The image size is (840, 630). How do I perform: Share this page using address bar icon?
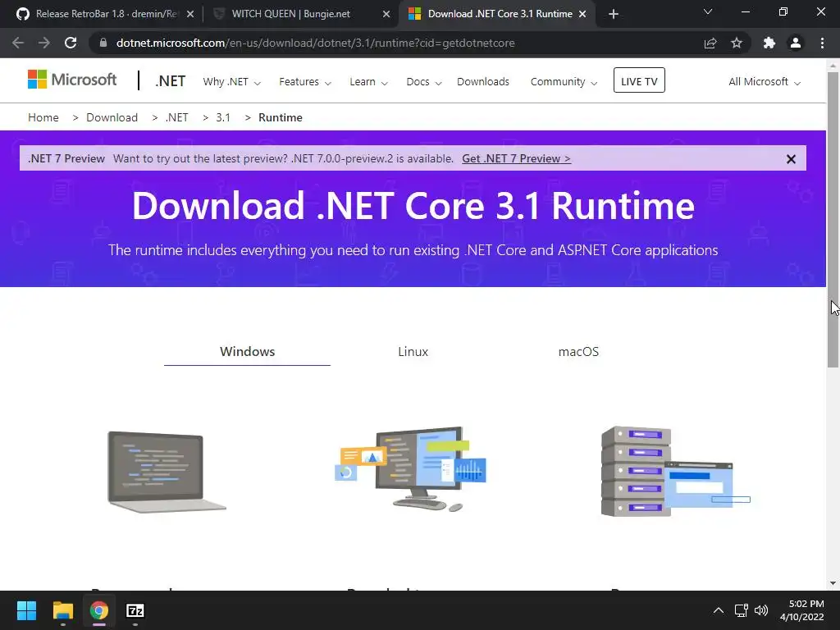tap(710, 43)
